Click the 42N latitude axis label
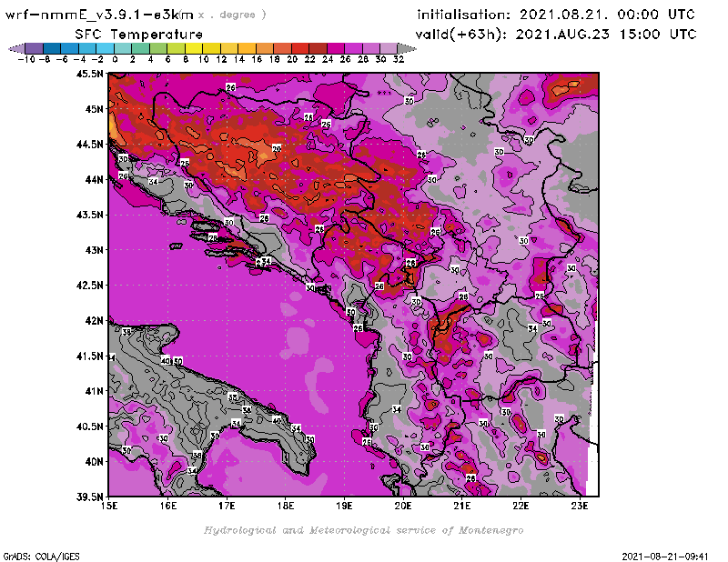The image size is (728, 562). pyautogui.click(x=92, y=320)
